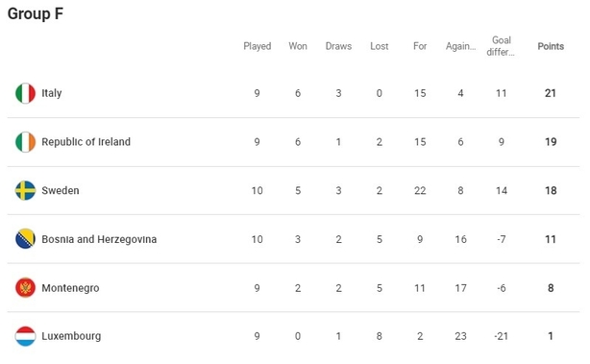
Task: Click the Luxembourg flag icon
Action: pos(25,336)
